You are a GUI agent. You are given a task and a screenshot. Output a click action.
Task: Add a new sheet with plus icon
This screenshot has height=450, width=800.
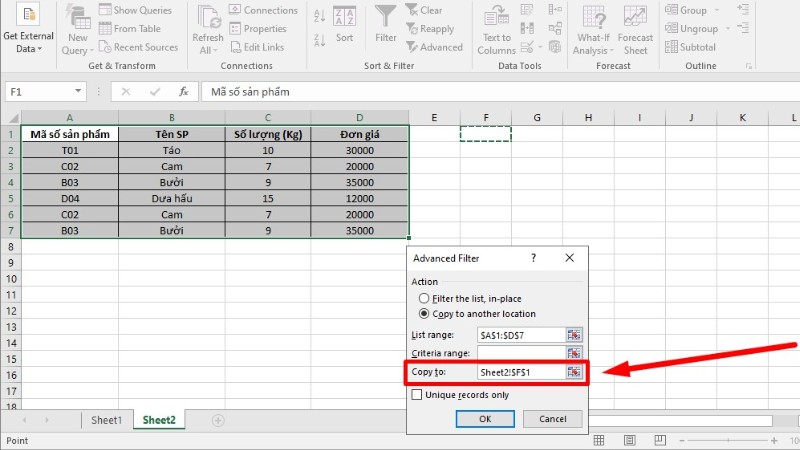218,421
